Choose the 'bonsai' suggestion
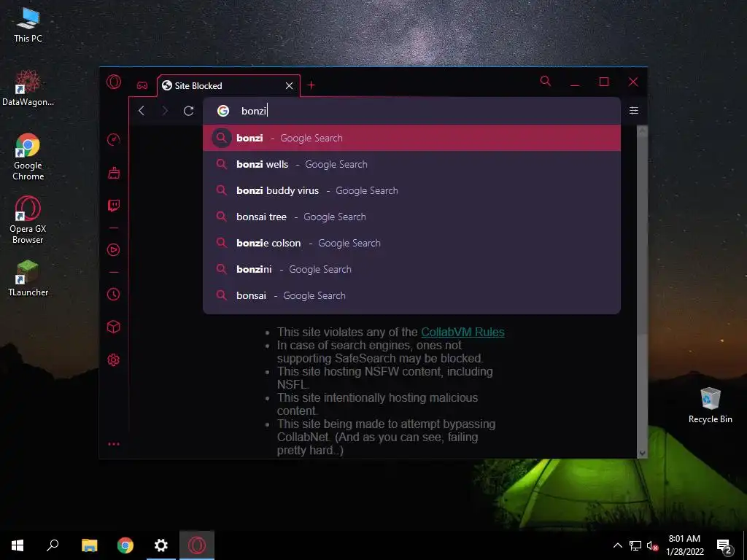 click(x=411, y=295)
